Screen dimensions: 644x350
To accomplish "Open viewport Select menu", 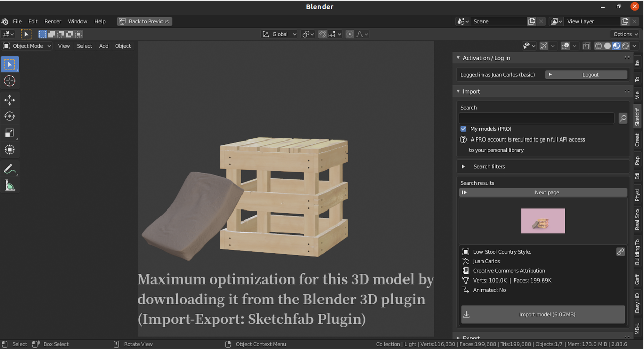I will coord(85,46).
